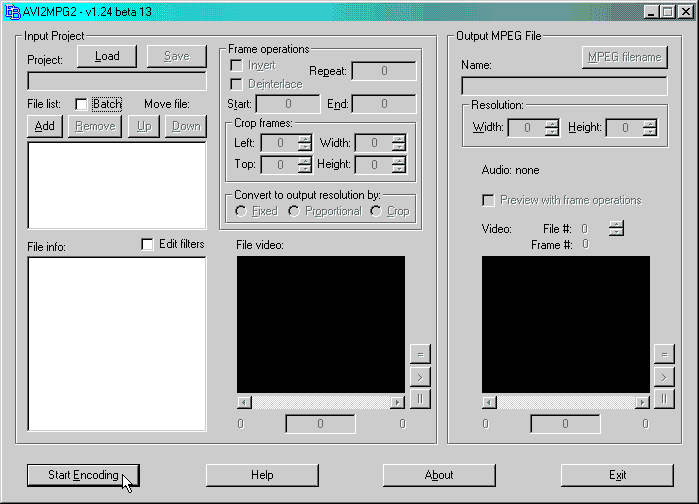Minimize the AVI2MPG2 window
The image size is (699, 504).
[x=651, y=12]
